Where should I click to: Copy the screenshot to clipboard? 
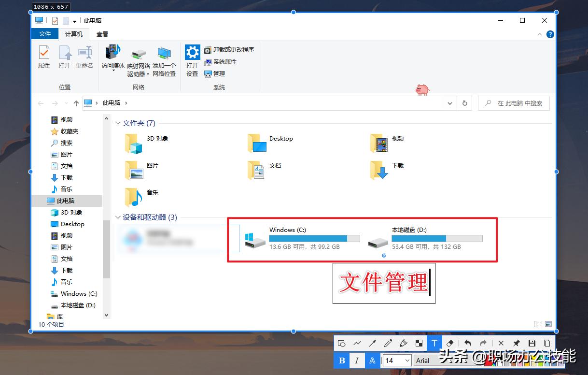(x=546, y=343)
